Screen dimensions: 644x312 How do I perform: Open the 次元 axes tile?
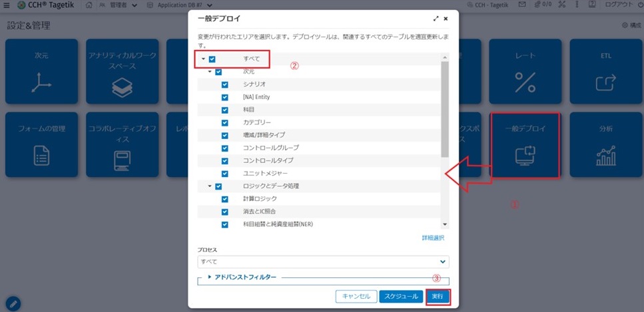[41, 72]
